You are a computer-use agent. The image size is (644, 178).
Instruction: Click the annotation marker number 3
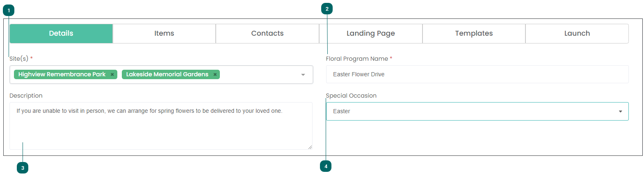(23, 168)
